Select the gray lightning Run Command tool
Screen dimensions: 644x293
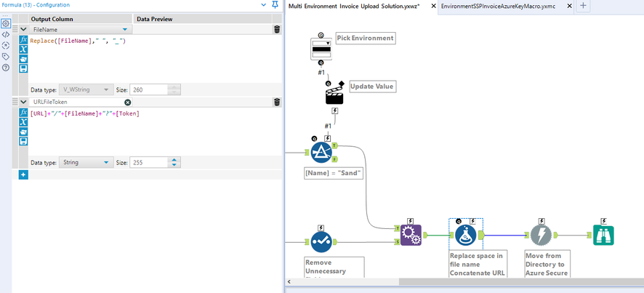(x=541, y=235)
